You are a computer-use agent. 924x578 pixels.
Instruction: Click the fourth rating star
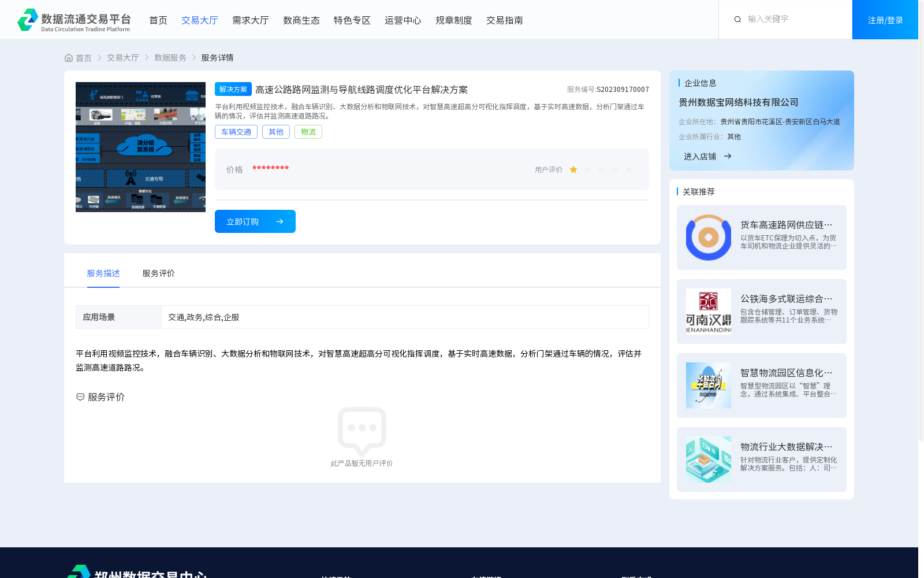point(615,169)
